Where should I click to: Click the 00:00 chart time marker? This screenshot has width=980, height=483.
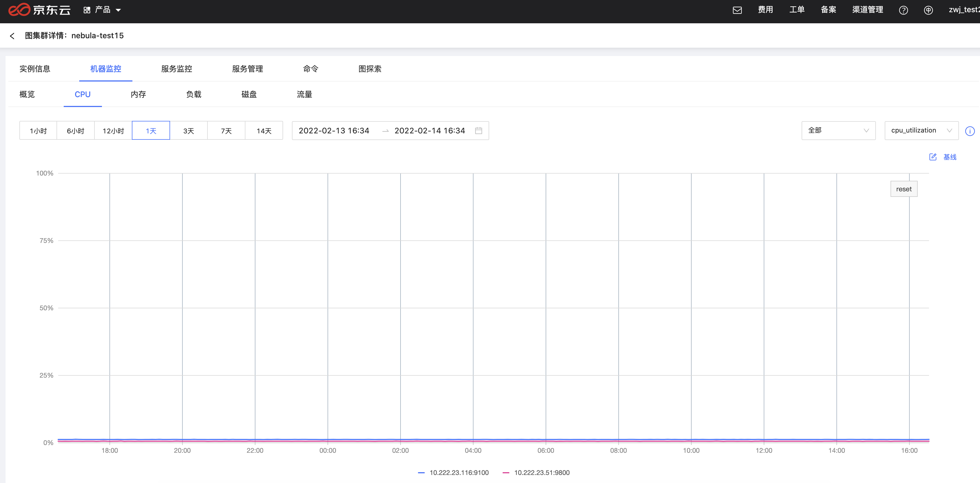click(328, 451)
